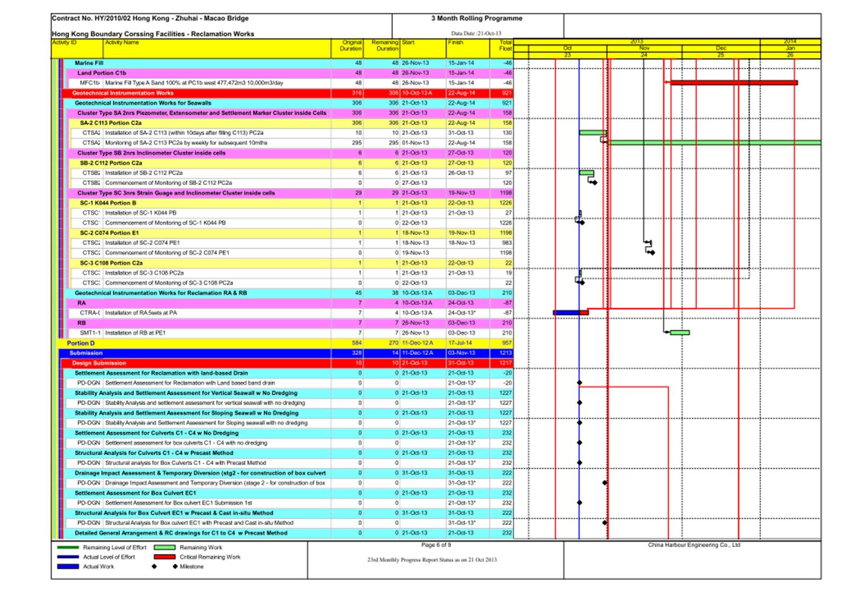Select the "Original Duration" column header
The height and width of the screenshot is (615, 868).
pyautogui.click(x=347, y=48)
